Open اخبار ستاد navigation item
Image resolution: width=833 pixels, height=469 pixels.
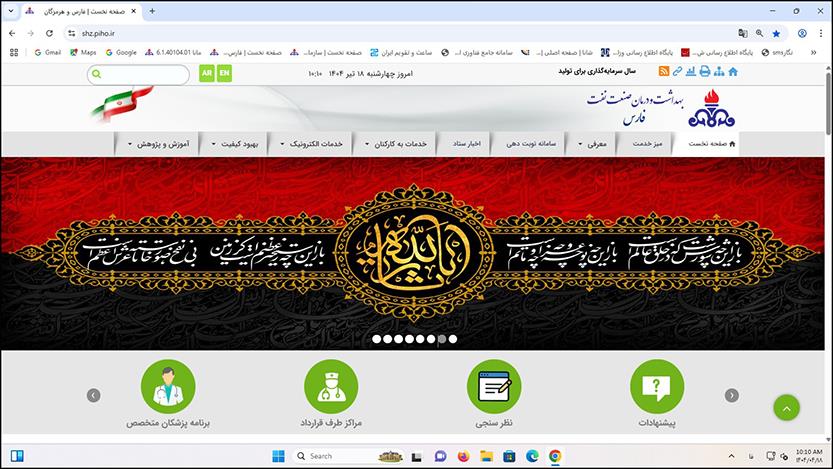pos(466,143)
